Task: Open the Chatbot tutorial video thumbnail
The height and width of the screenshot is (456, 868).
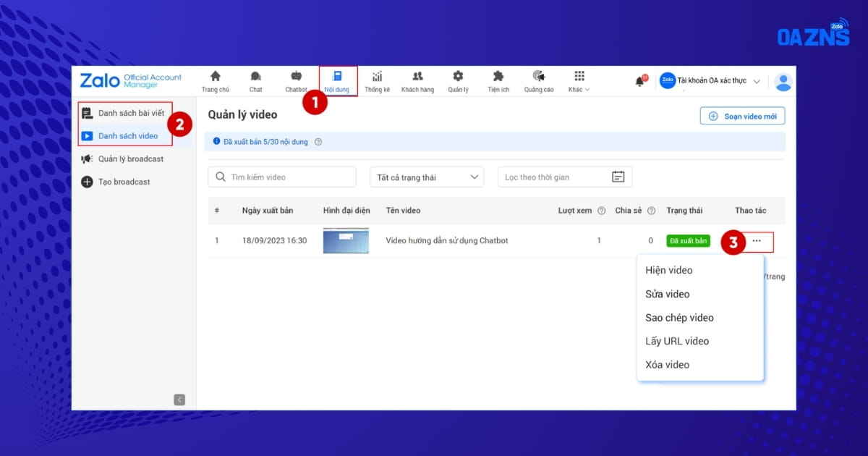Action: (x=346, y=240)
